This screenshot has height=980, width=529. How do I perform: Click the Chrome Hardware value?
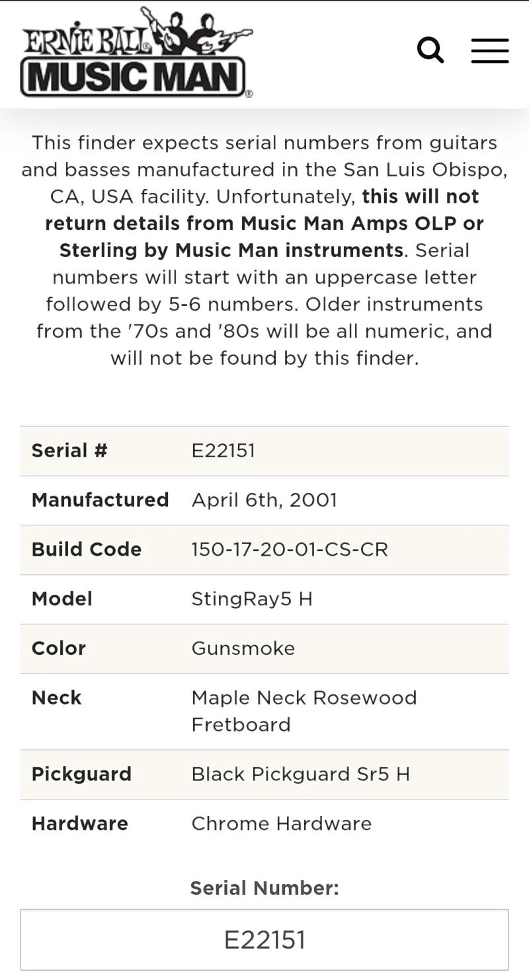tap(282, 823)
